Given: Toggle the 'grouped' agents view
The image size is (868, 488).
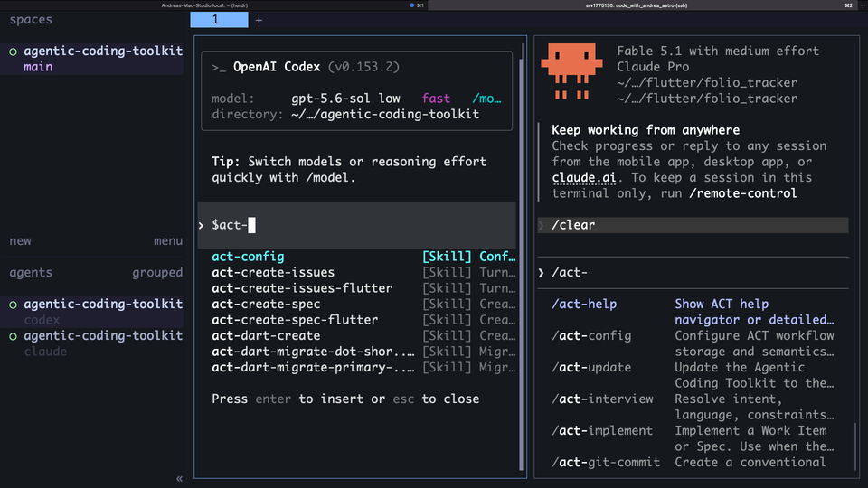Looking at the screenshot, I should (157, 272).
